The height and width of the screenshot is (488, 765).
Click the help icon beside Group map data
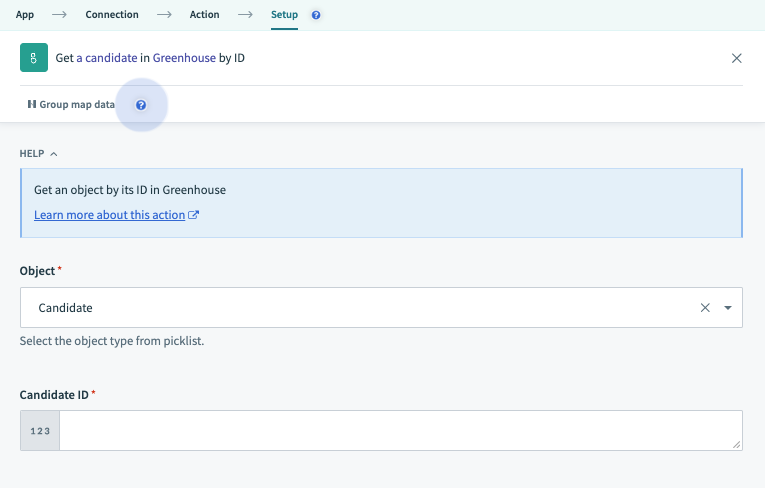141,105
